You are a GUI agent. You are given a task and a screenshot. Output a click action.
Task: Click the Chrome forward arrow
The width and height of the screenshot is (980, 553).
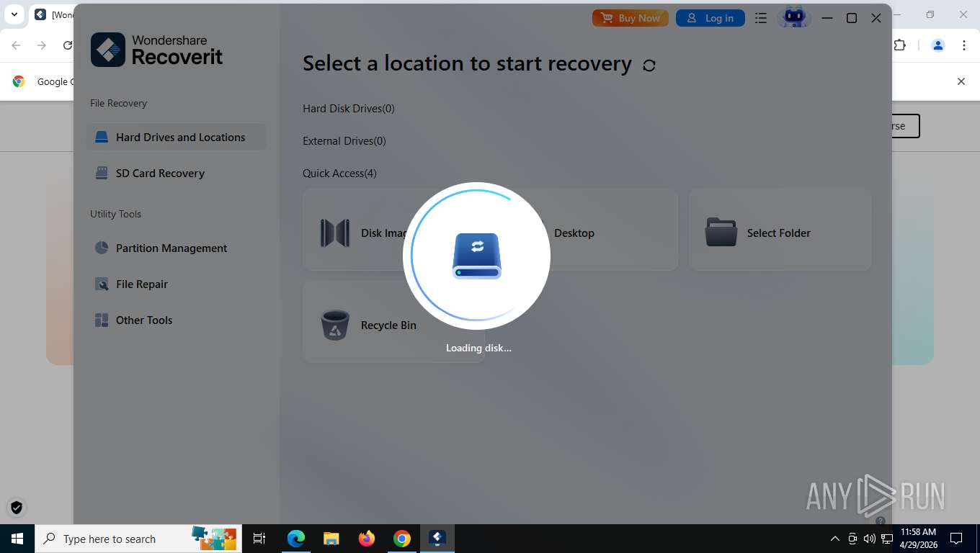click(42, 45)
